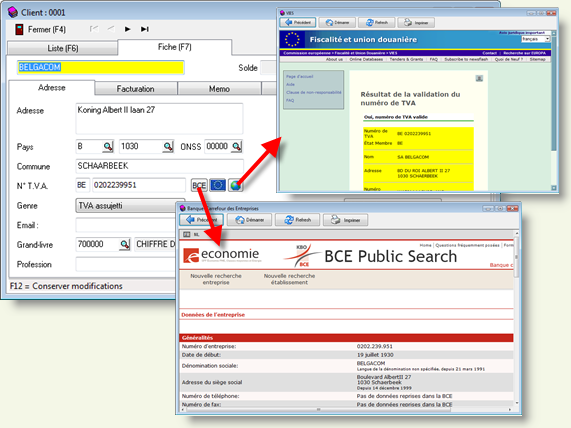571x428 pixels.
Task: Open the Adresse tab
Action: (x=52, y=87)
